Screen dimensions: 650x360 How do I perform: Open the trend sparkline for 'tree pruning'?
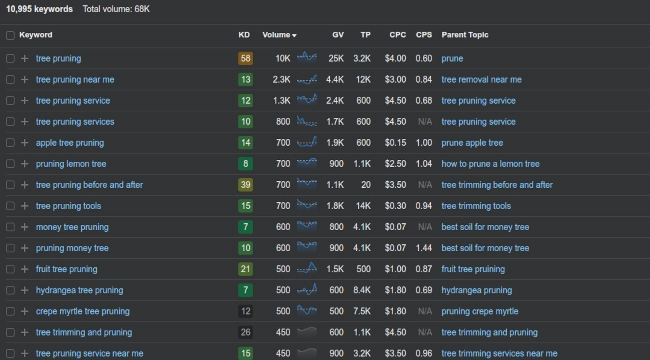tap(307, 57)
